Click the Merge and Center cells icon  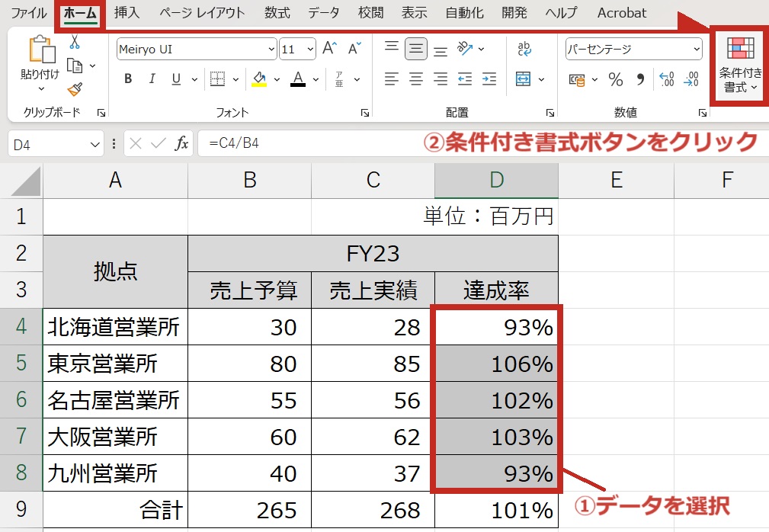click(523, 79)
